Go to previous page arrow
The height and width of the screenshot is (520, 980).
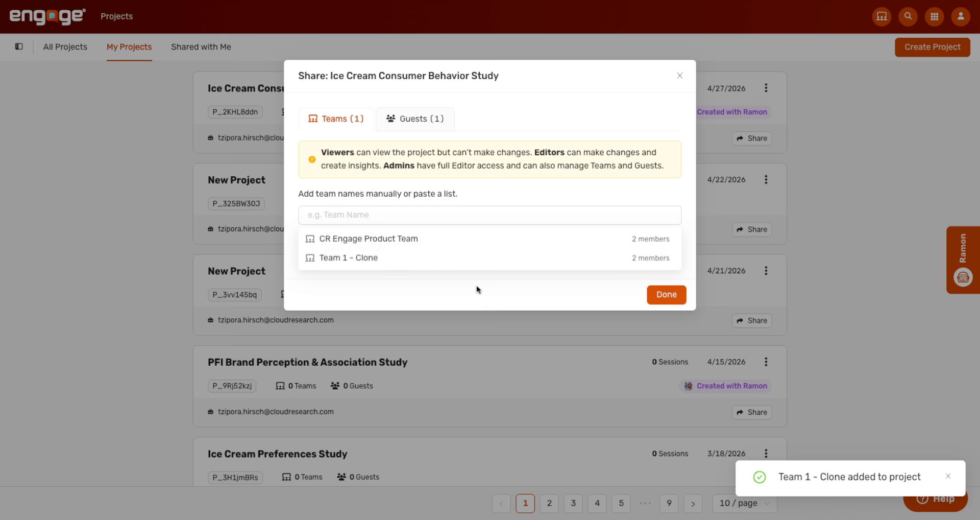point(501,503)
